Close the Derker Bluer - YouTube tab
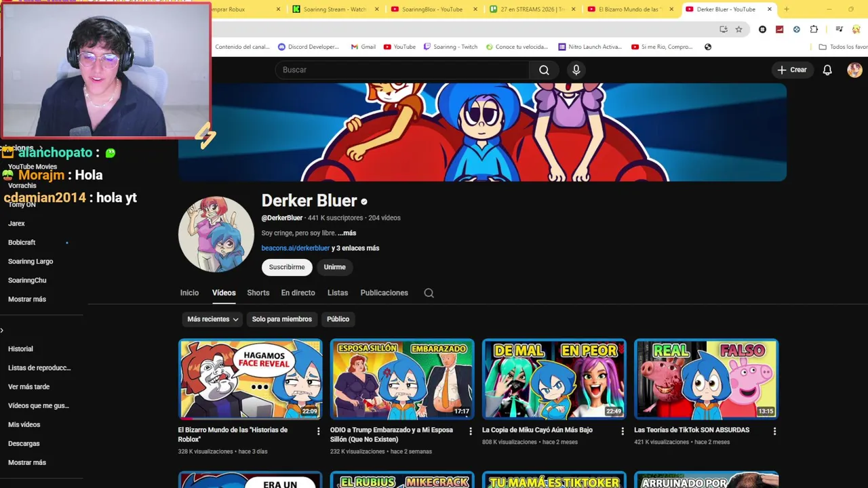Viewport: 868px width, 488px height. click(x=770, y=9)
